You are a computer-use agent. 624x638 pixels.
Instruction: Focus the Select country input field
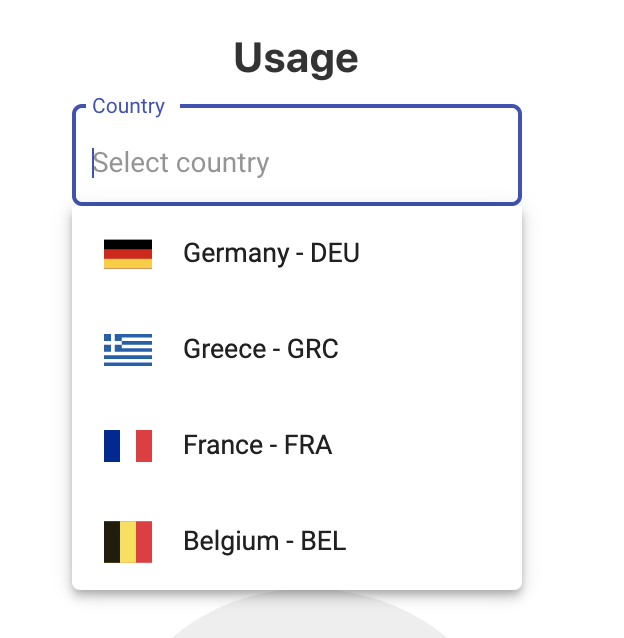(297, 163)
